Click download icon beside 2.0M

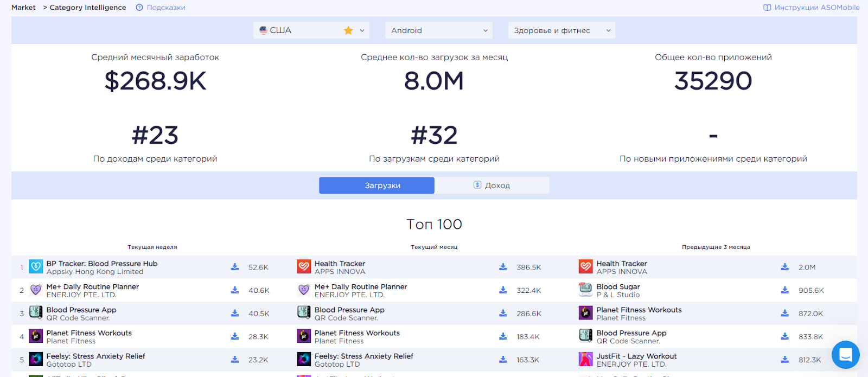[x=785, y=267]
